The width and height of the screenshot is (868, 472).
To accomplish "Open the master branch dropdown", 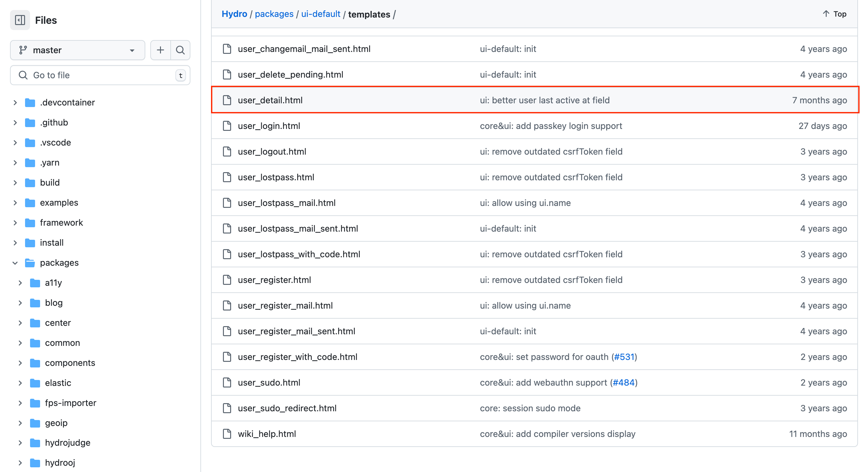I will [78, 50].
